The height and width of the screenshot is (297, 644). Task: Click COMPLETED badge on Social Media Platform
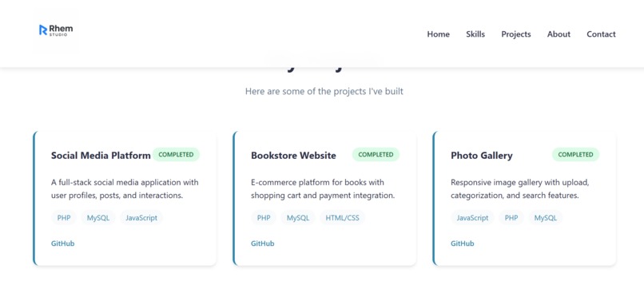tap(176, 155)
